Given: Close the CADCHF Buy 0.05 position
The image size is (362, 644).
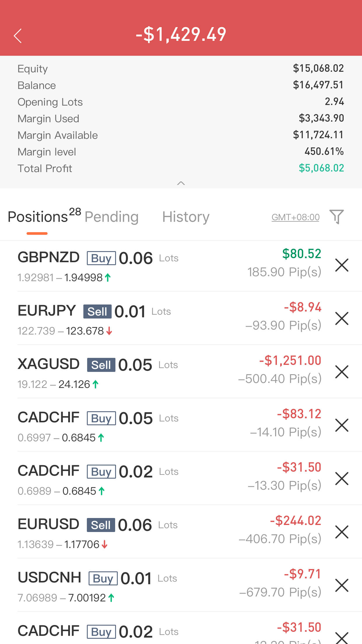Looking at the screenshot, I should pos(342,425).
